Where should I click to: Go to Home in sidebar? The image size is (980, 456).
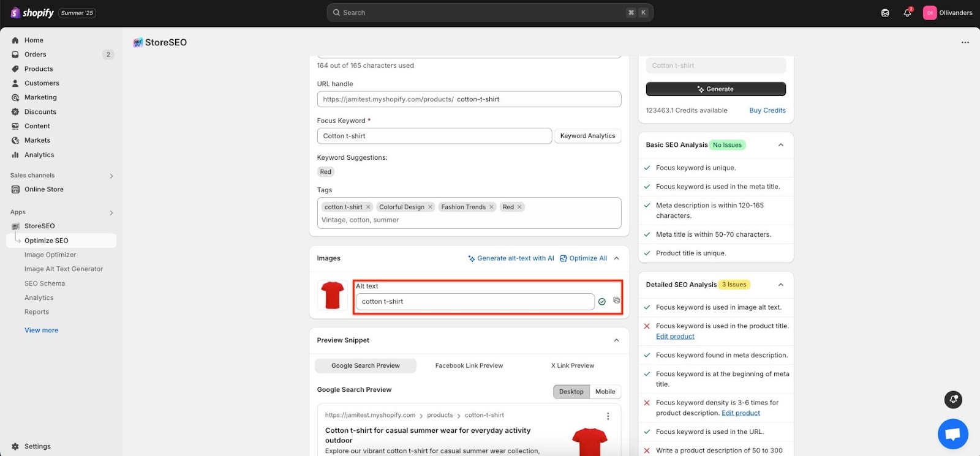tap(34, 40)
